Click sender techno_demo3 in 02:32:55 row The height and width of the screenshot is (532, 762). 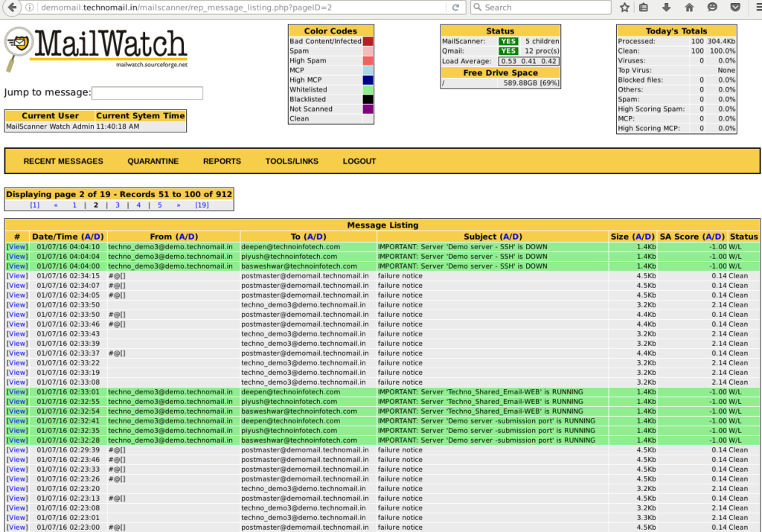pyautogui.click(x=170, y=402)
